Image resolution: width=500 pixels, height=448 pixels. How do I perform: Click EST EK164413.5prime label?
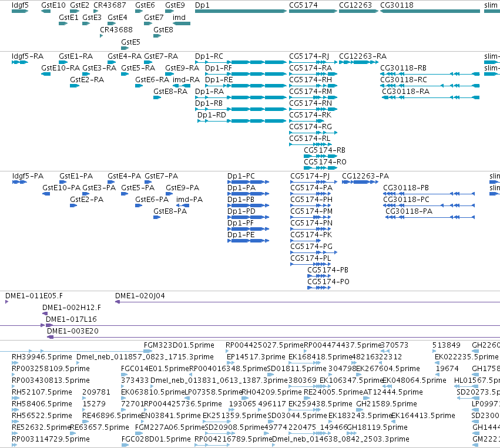click(423, 416)
